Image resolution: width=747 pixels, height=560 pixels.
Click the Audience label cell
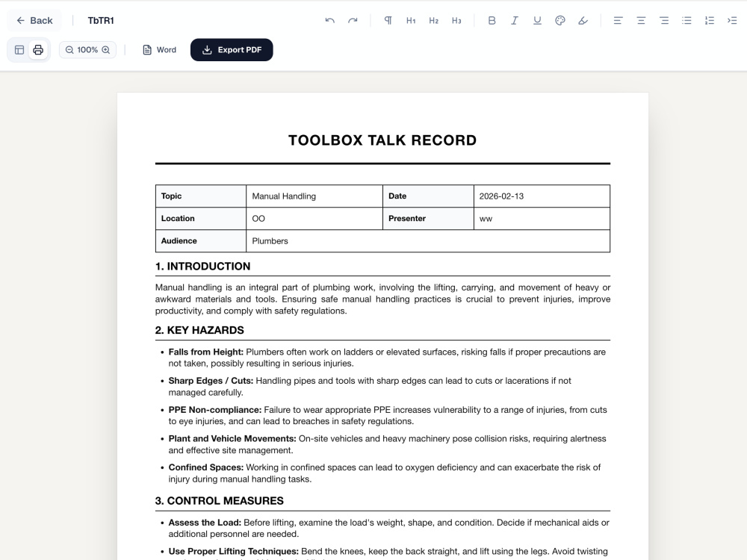click(200, 241)
